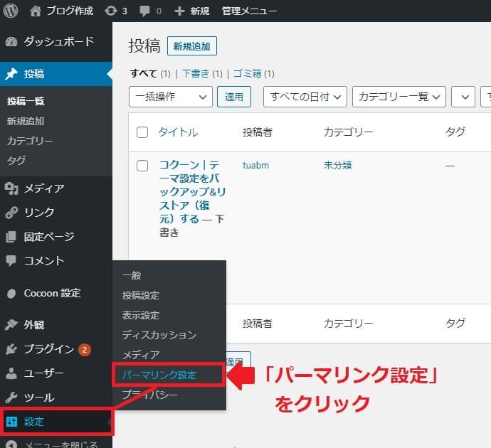Screen dimensions: 491x448
Task: Open カテゴリー in the 投稿 submenu
Action: [30, 141]
